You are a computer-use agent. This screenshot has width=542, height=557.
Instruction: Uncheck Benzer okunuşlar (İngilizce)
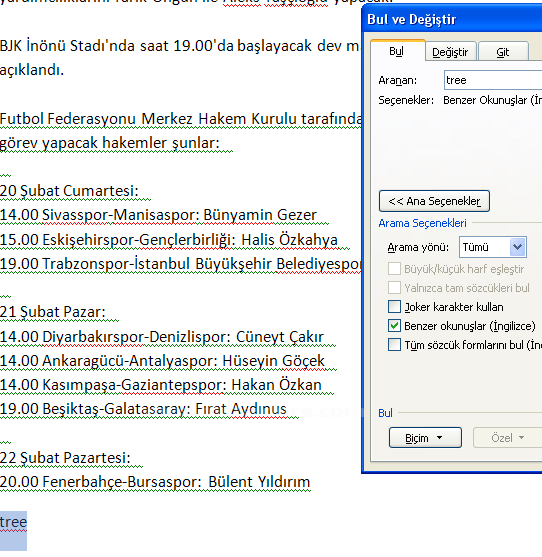pyautogui.click(x=394, y=326)
